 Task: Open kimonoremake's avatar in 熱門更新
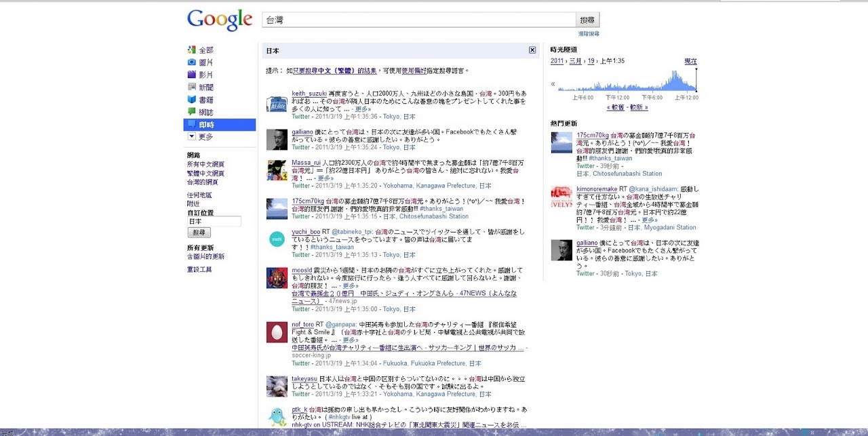[561, 196]
